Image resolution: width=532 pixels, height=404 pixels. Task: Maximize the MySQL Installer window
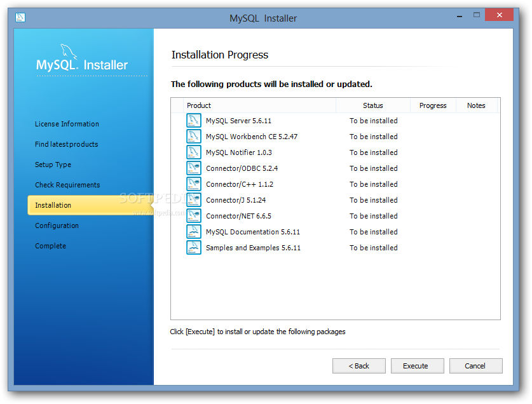[x=476, y=15]
